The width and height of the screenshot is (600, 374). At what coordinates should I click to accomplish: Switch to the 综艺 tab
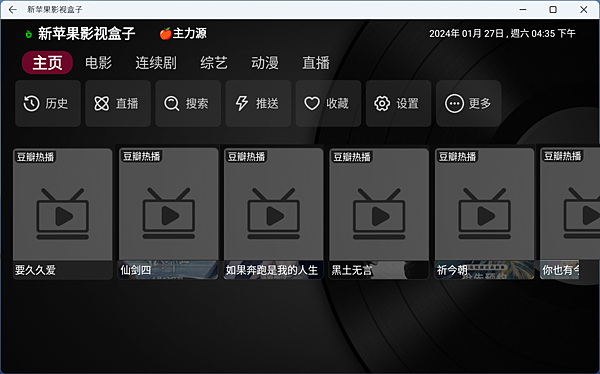coord(214,62)
